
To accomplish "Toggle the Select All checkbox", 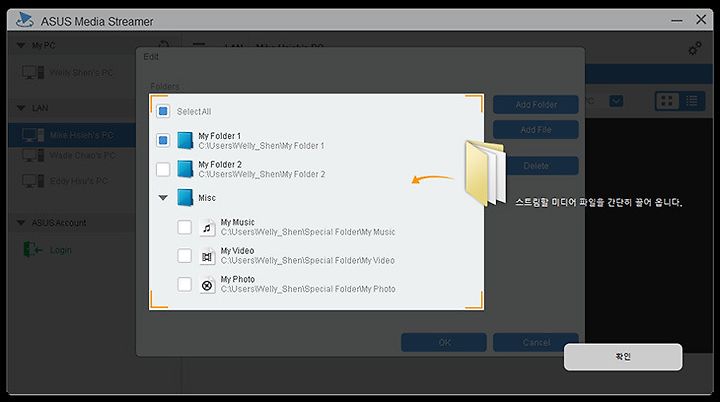I will tap(163, 111).
